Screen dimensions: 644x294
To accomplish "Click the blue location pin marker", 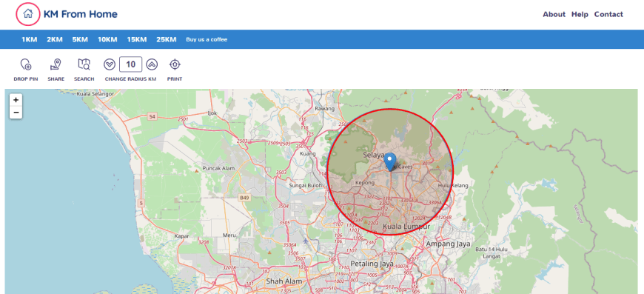I will tap(390, 161).
